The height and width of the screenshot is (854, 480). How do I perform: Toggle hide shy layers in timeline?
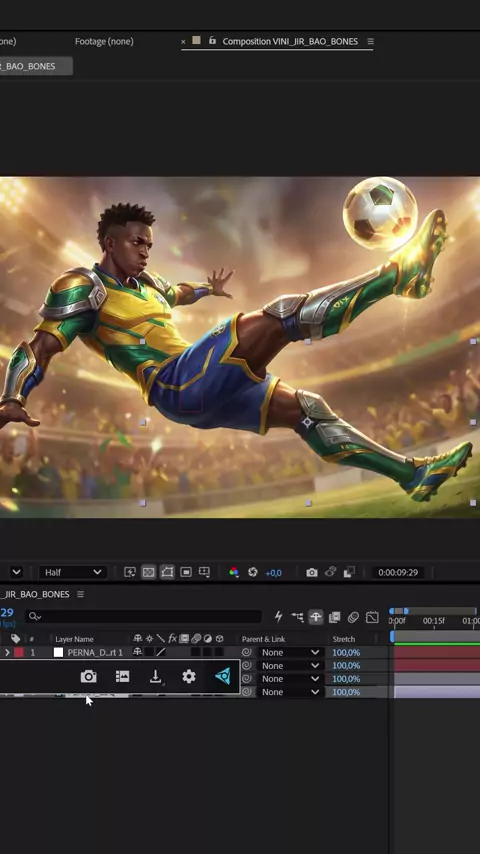[316, 617]
